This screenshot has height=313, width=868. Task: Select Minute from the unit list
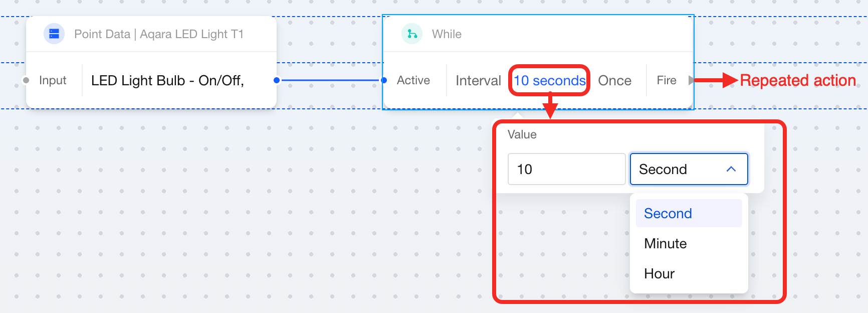665,244
